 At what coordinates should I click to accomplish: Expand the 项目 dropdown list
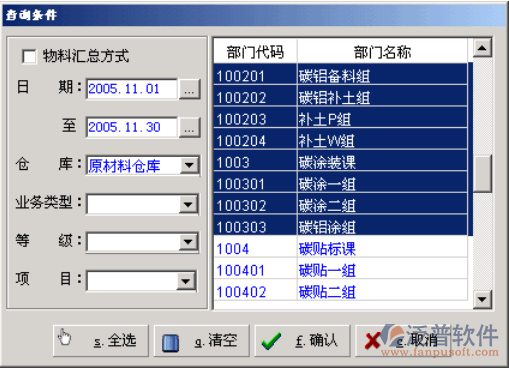(x=186, y=281)
